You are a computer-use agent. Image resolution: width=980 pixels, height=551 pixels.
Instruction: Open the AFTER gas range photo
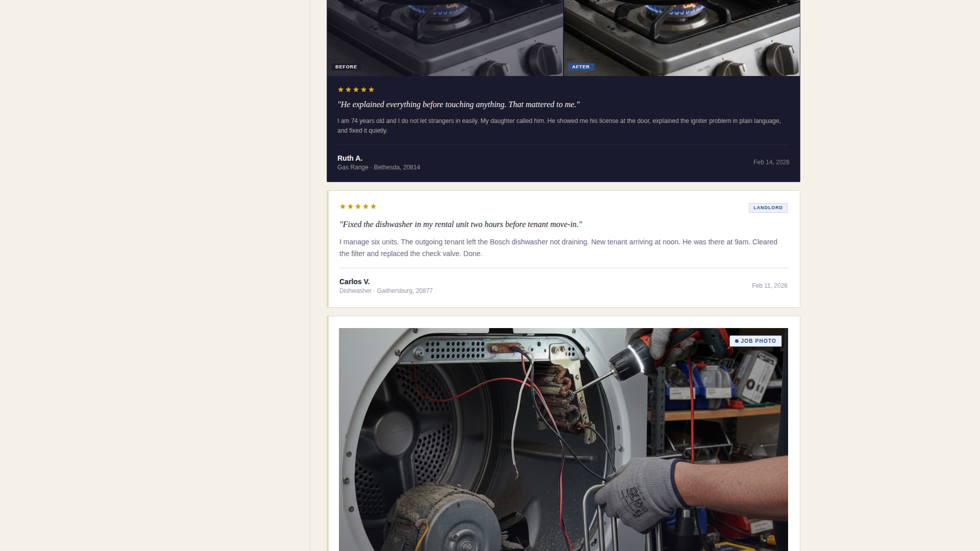click(x=682, y=38)
